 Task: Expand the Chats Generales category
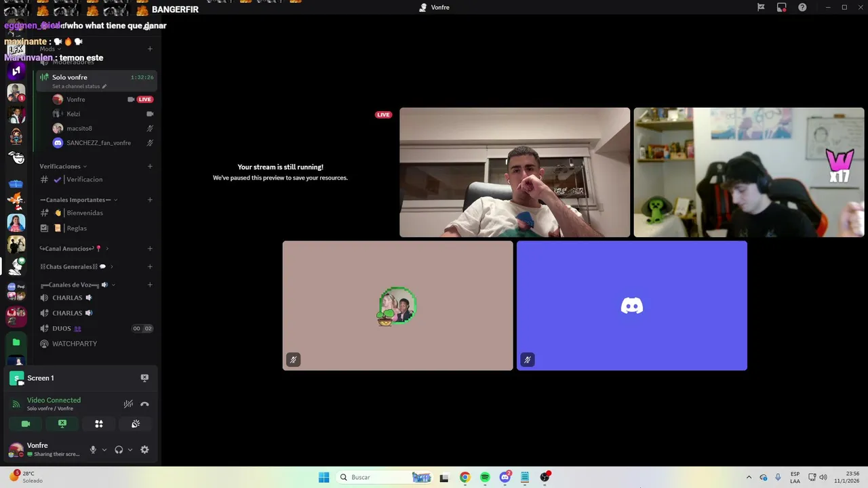click(x=76, y=267)
